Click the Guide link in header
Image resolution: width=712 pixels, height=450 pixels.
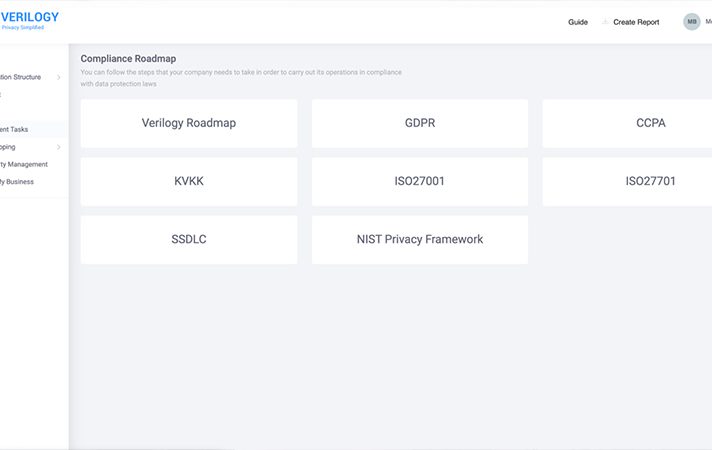click(578, 22)
